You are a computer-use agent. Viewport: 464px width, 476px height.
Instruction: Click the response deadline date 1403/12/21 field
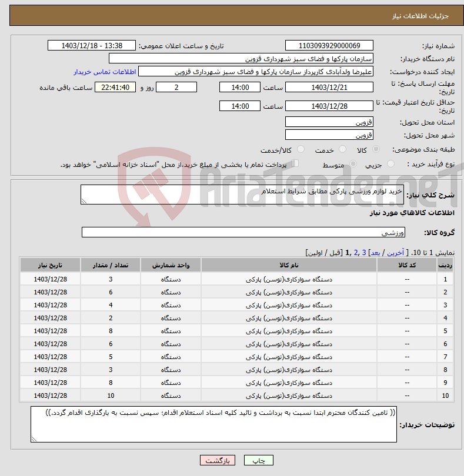coord(329,87)
